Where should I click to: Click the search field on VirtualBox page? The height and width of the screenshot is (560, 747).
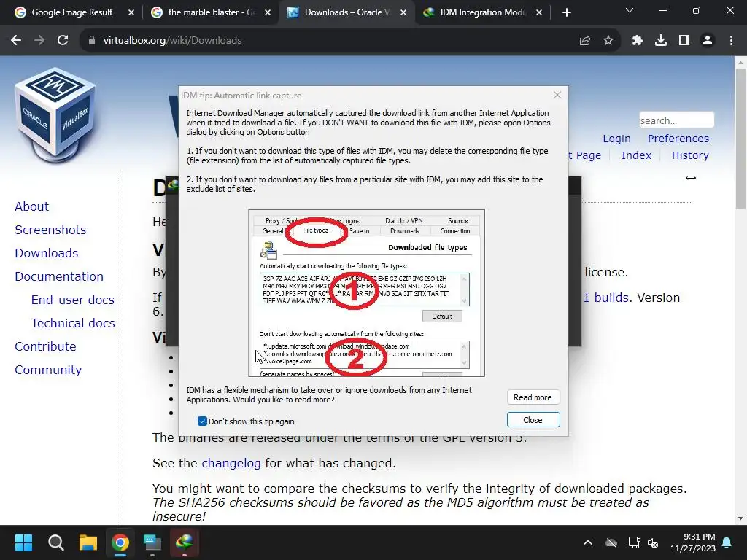click(676, 120)
